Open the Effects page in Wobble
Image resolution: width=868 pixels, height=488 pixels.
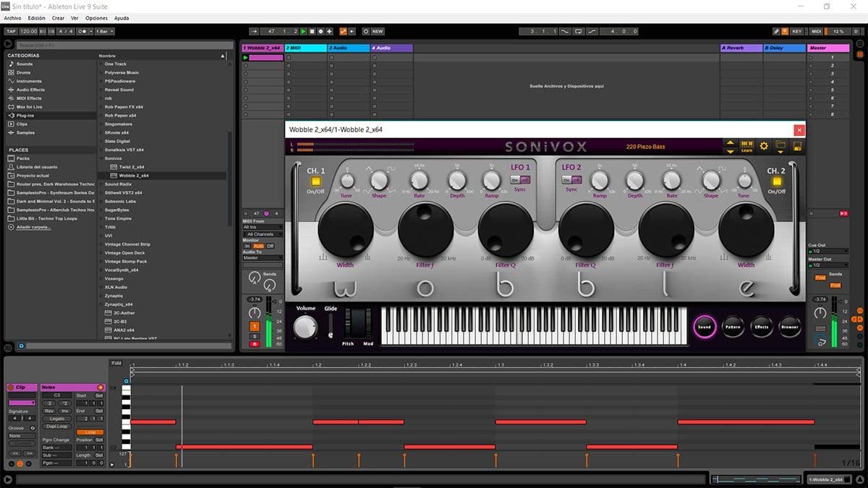[x=762, y=327]
